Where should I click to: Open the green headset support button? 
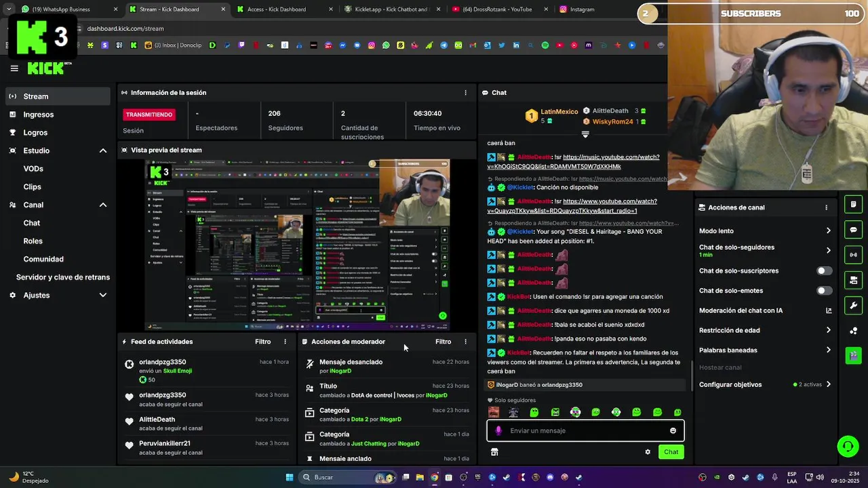click(848, 446)
